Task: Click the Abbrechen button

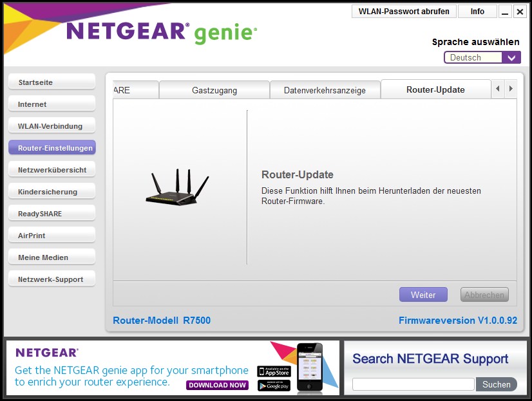Action: (x=484, y=295)
